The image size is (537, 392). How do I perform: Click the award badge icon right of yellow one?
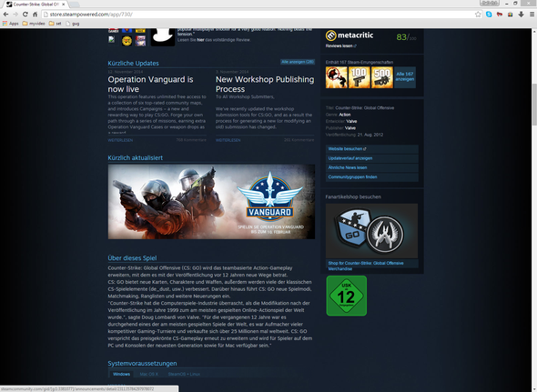pyautogui.click(x=140, y=41)
